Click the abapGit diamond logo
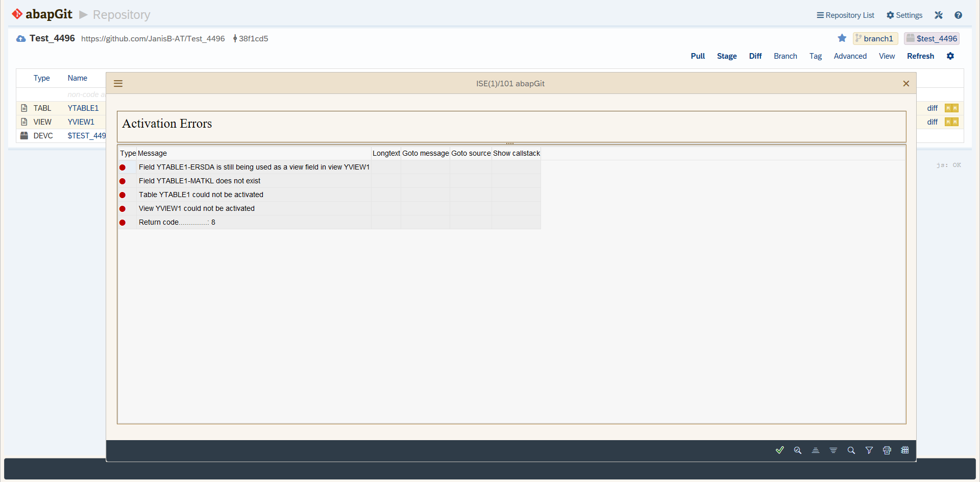The width and height of the screenshot is (980, 482). pos(17,14)
